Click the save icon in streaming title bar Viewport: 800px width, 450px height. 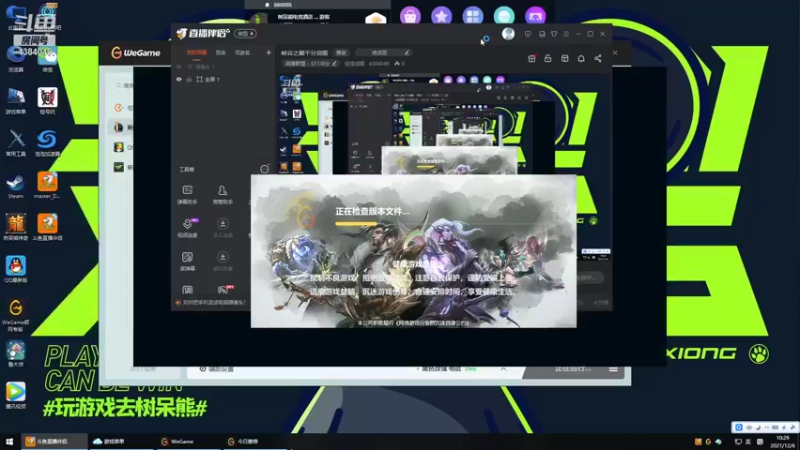tap(542, 34)
